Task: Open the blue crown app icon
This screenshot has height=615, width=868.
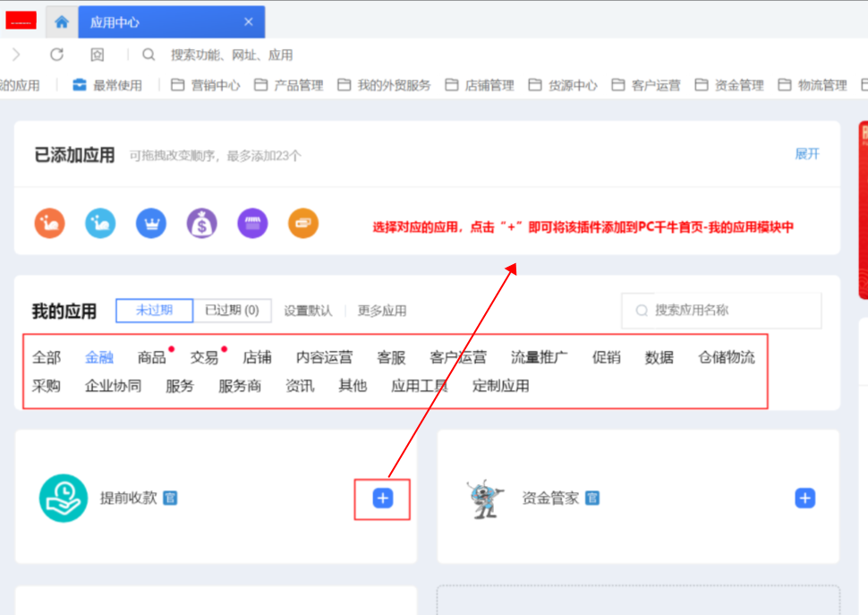Action: (151, 223)
